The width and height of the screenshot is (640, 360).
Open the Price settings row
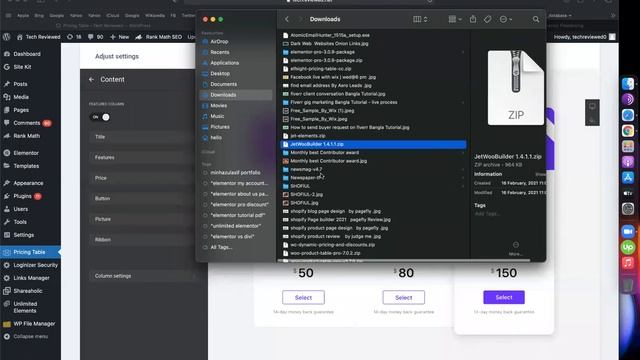143,178
